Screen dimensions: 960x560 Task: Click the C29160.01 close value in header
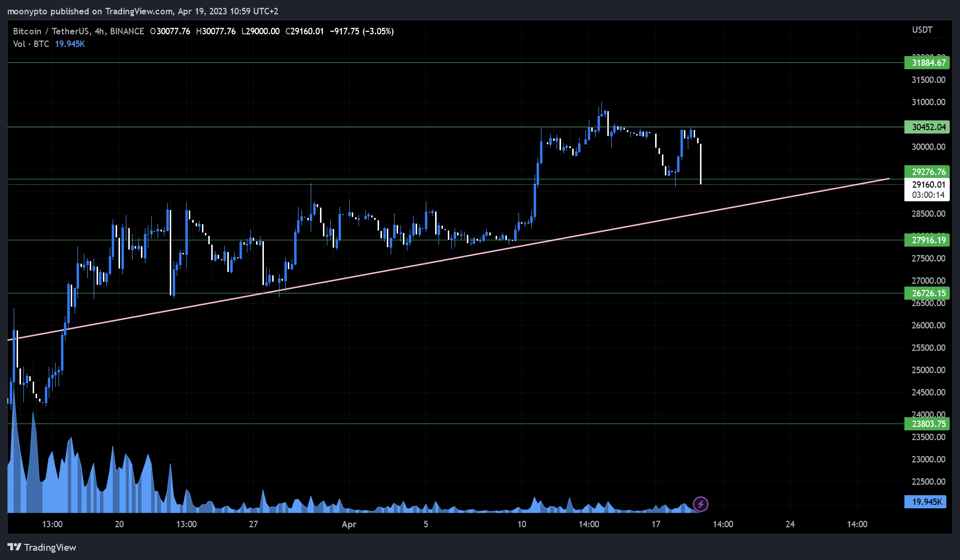(304, 31)
